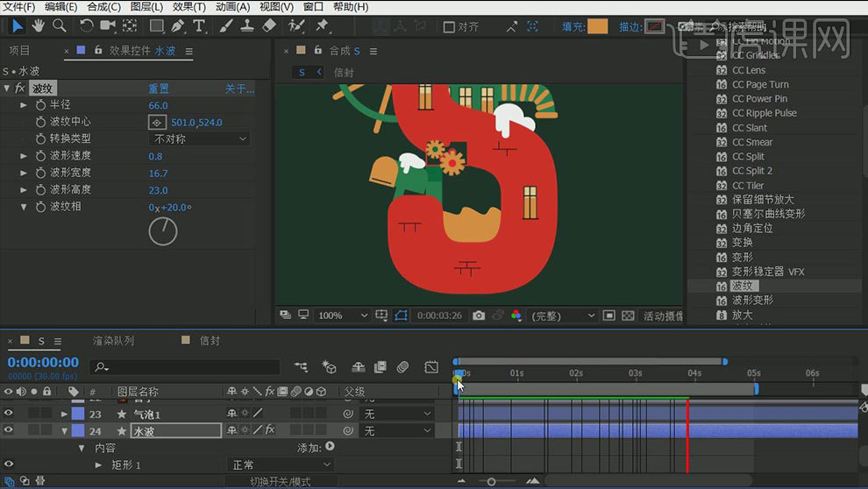Click the 切换开关/模式 button
Image resolution: width=868 pixels, height=489 pixels.
(280, 481)
